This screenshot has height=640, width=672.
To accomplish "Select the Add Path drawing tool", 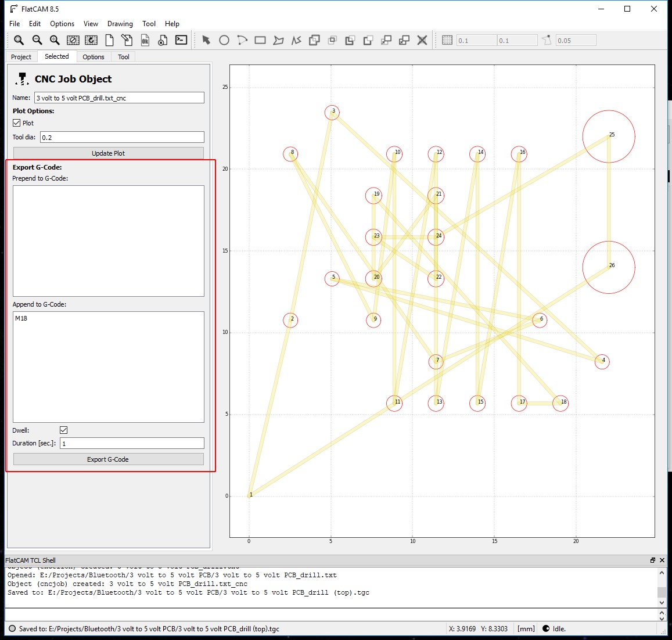I will [296, 40].
